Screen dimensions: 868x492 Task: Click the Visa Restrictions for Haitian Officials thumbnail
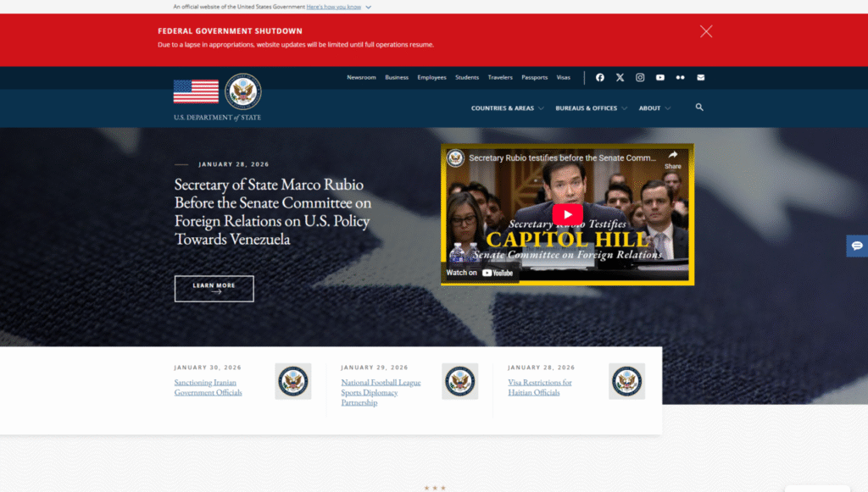(626, 381)
